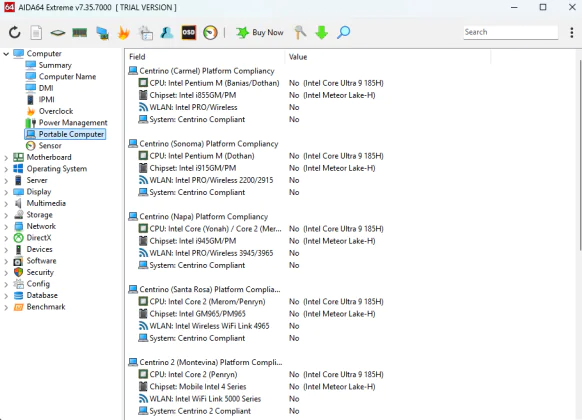582x420 pixels.
Task: Open the Report page icon
Action: point(36,33)
